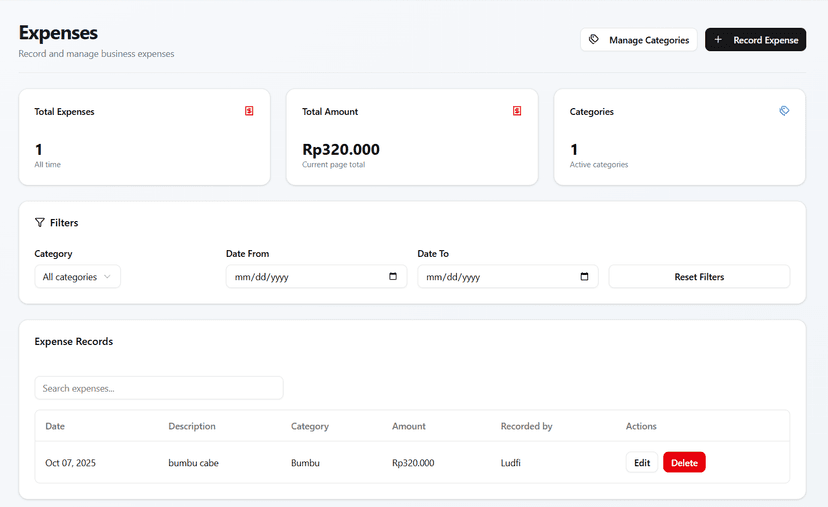Click the Record Expense button

[x=755, y=40]
